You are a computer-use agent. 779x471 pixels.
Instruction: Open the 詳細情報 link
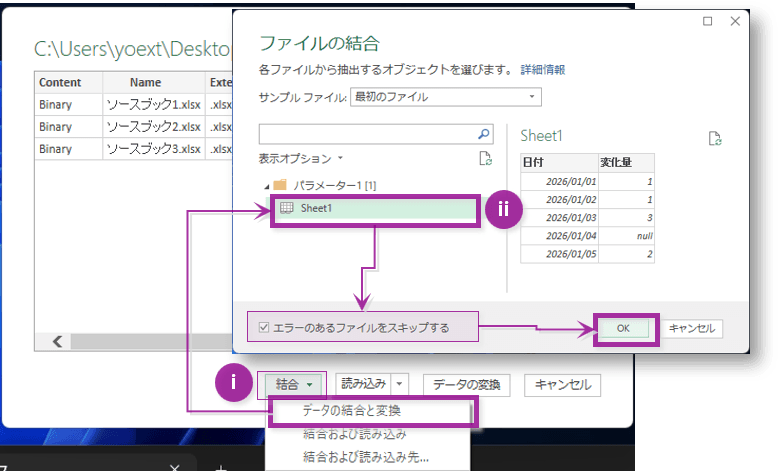(x=543, y=70)
